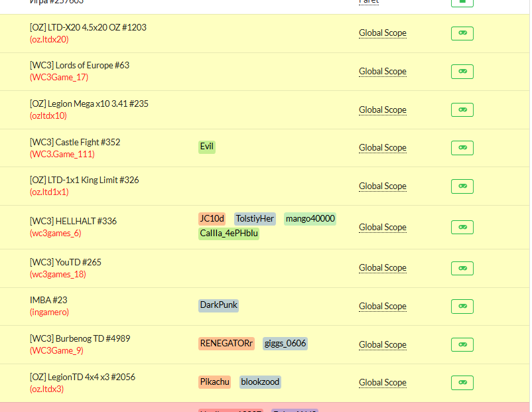This screenshot has width=532, height=412.
Task: Open Global Scope link for Castle Fight #352
Action: point(382,148)
